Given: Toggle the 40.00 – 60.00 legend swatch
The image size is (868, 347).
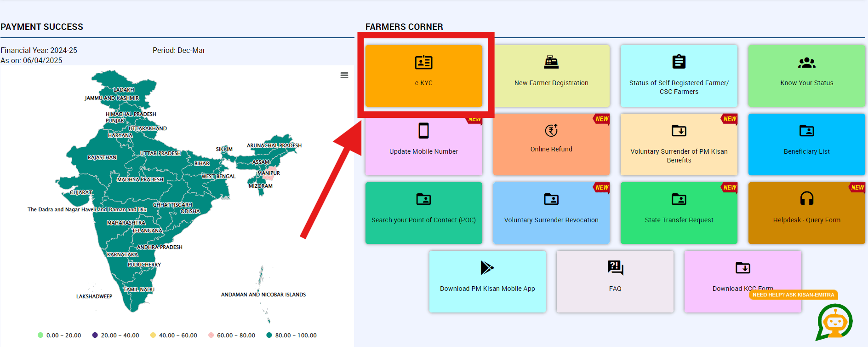Looking at the screenshot, I should coord(153,335).
